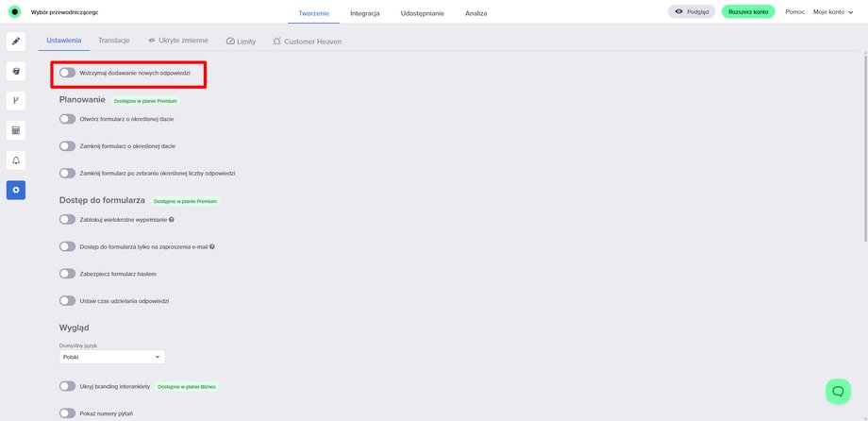Click the Rozszerz konto button
The height and width of the screenshot is (421, 868).
748,12
